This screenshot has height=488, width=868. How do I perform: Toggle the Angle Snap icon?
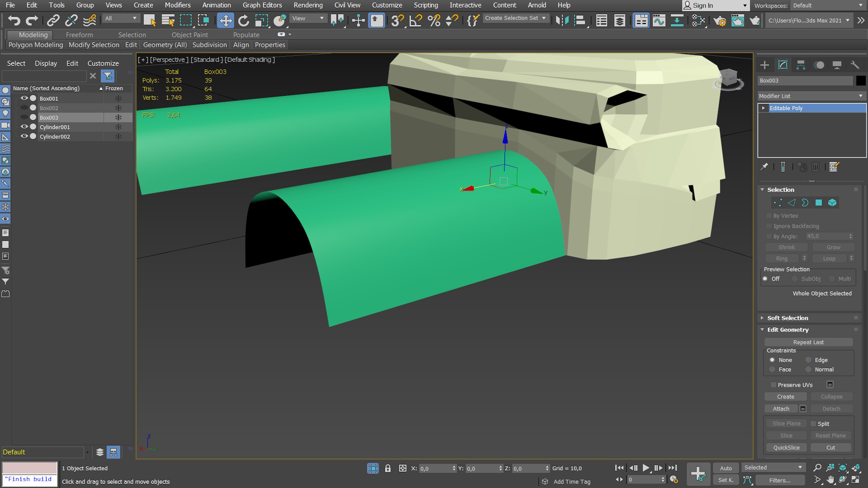click(415, 20)
